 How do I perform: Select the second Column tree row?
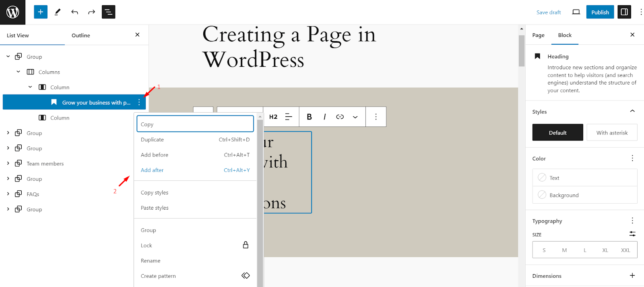[x=74, y=118]
